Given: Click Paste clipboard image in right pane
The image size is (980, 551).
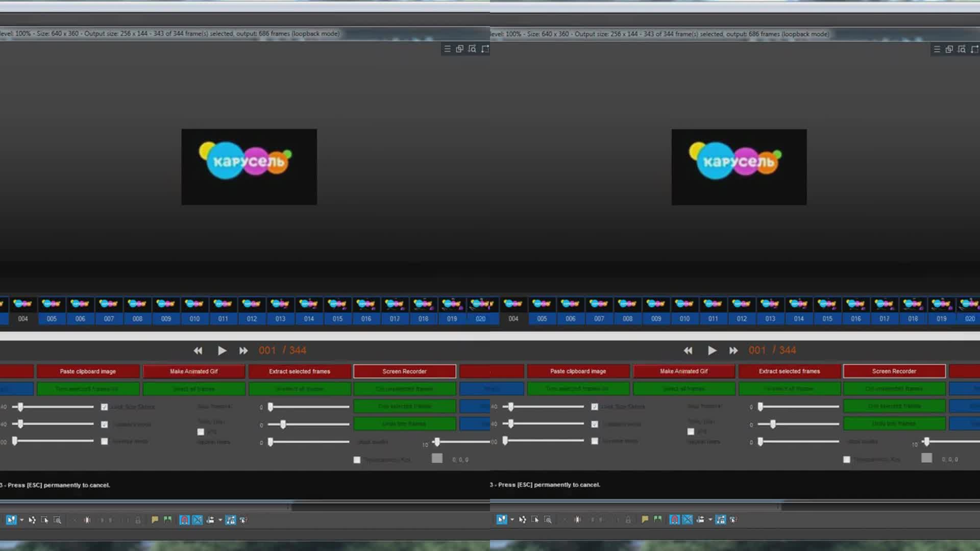Looking at the screenshot, I should [578, 371].
